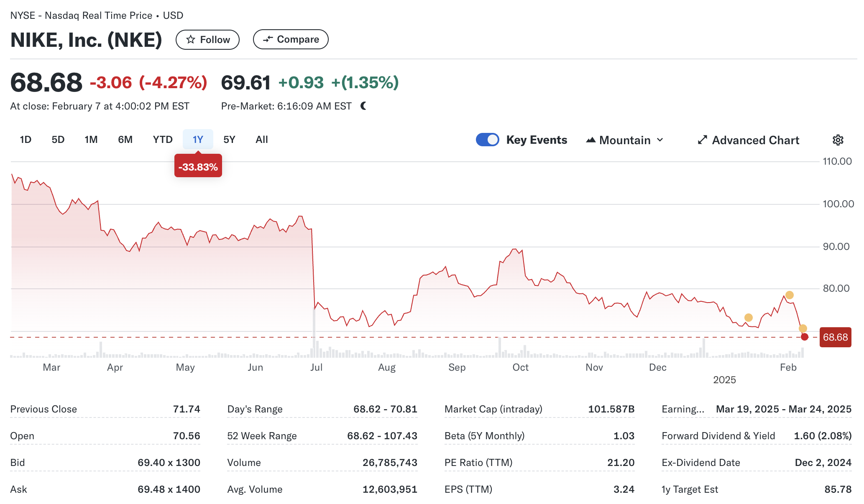The image size is (864, 504).
Task: Switch to the 5Y range tab
Action: coord(229,140)
